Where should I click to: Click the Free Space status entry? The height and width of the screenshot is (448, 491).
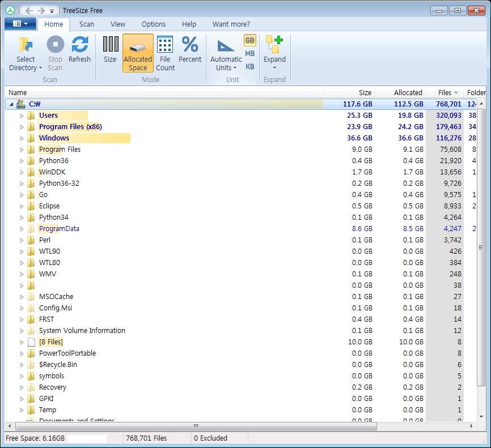click(x=35, y=438)
